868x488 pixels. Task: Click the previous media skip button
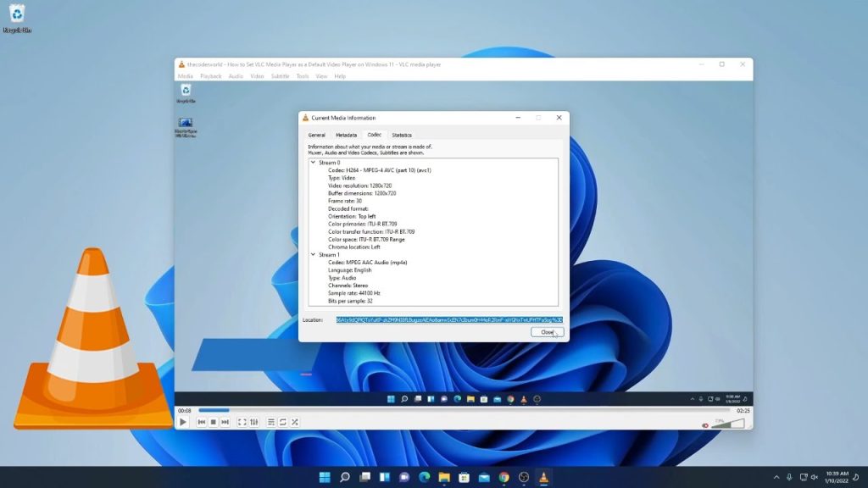coord(202,422)
